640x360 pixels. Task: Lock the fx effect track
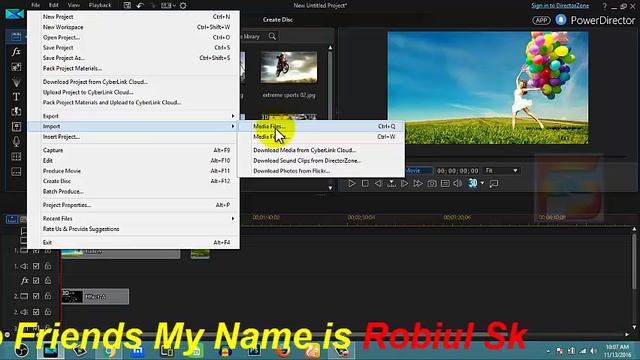[x=48, y=281]
